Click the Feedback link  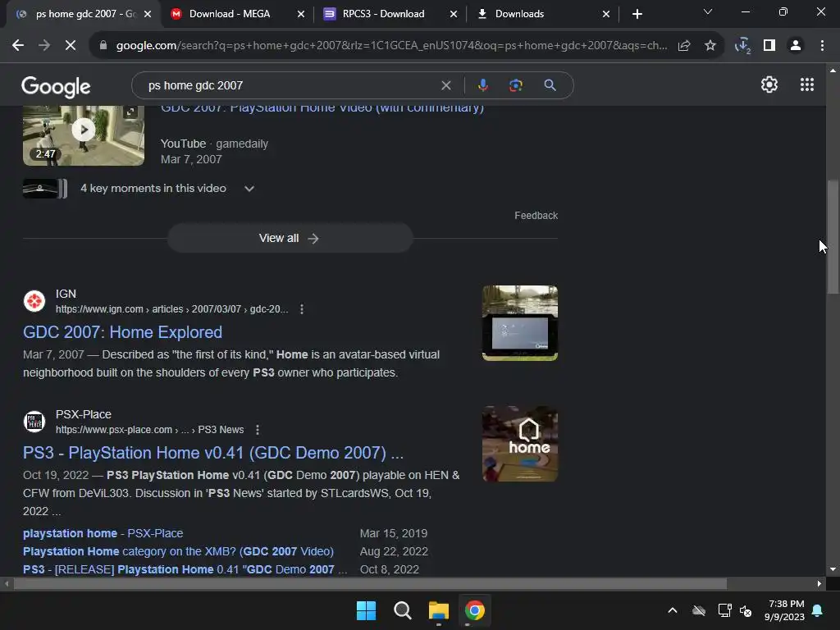536,216
